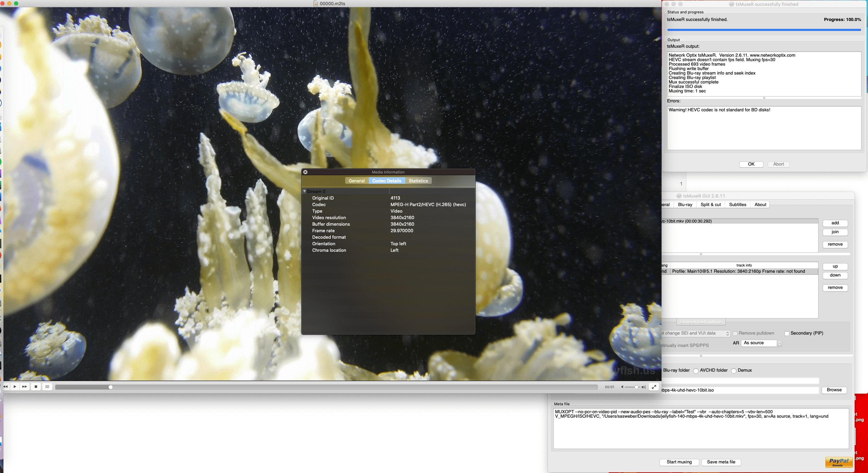
Task: Click the 00000.m2ts document icon in the title bar
Action: 316,3
